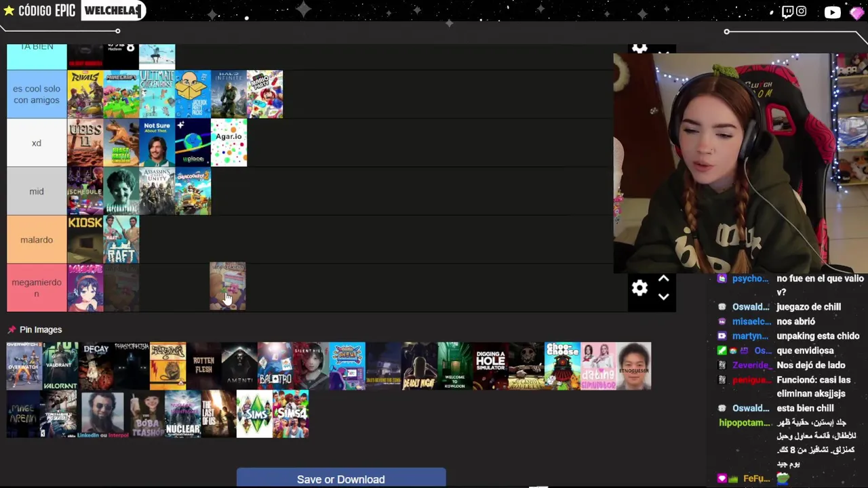Click the pin icon next to Pin Images

point(12,330)
